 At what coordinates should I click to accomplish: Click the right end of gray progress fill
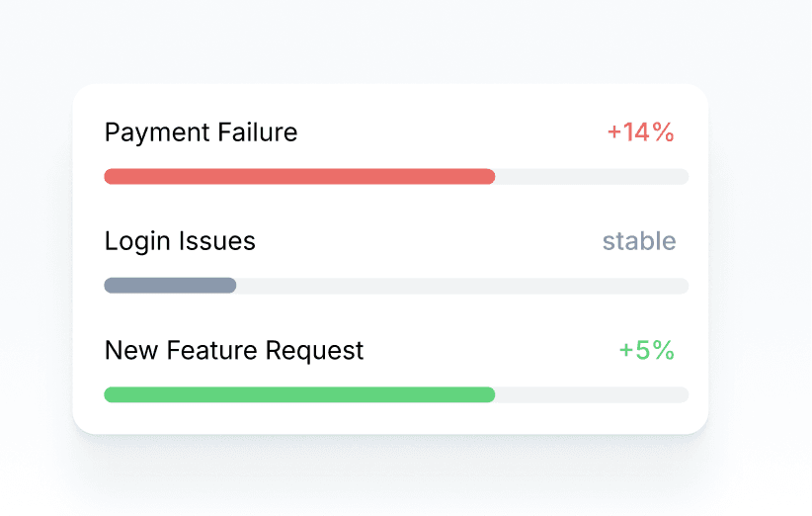(230, 286)
